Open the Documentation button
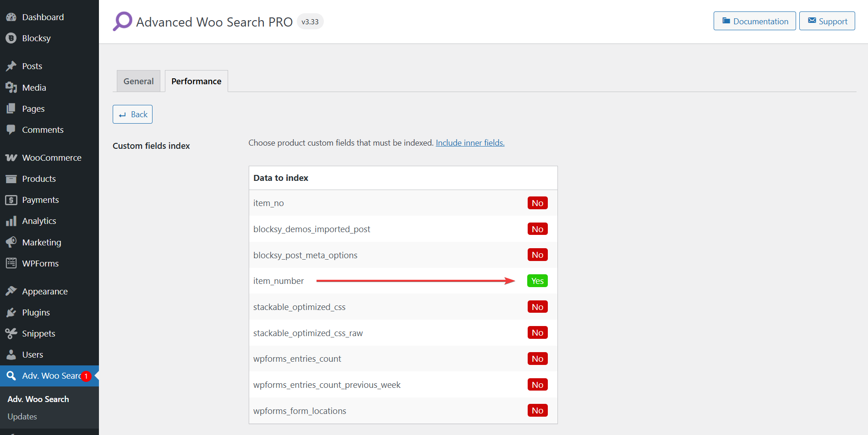 tap(754, 21)
